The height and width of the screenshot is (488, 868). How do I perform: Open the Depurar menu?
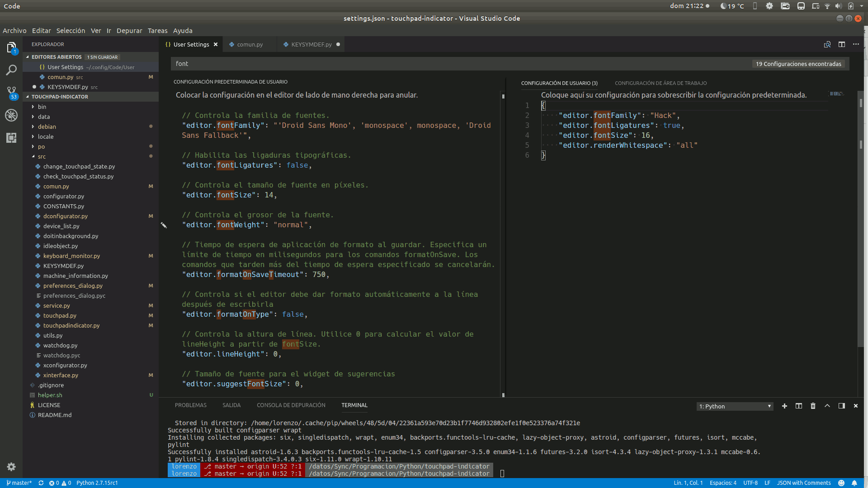point(129,30)
